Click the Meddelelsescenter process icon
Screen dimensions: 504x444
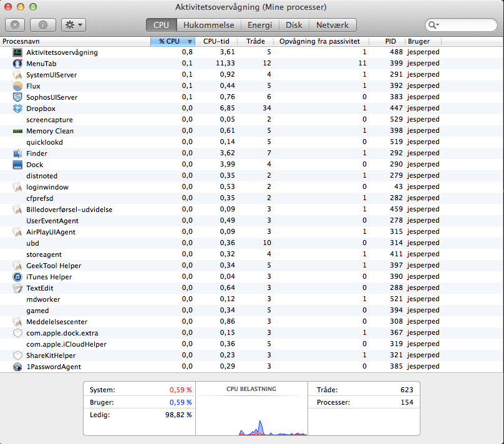[x=17, y=322]
